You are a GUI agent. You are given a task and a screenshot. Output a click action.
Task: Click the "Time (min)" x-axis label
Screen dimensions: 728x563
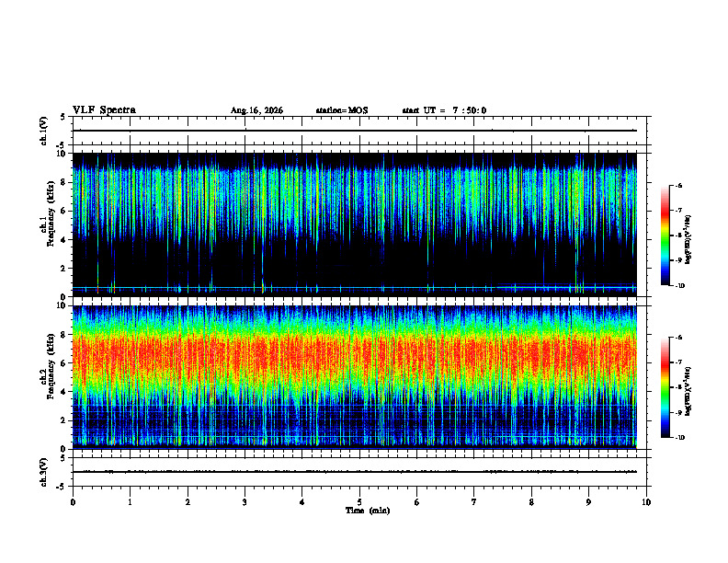click(x=368, y=511)
